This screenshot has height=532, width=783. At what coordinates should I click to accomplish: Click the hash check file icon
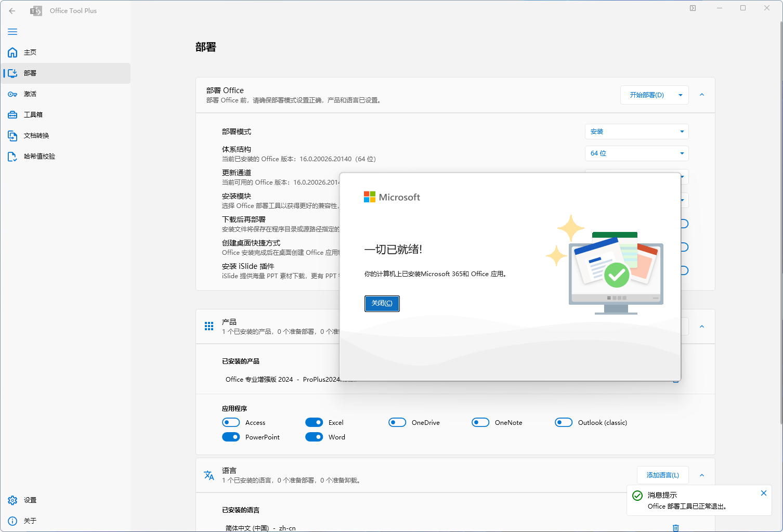12,157
